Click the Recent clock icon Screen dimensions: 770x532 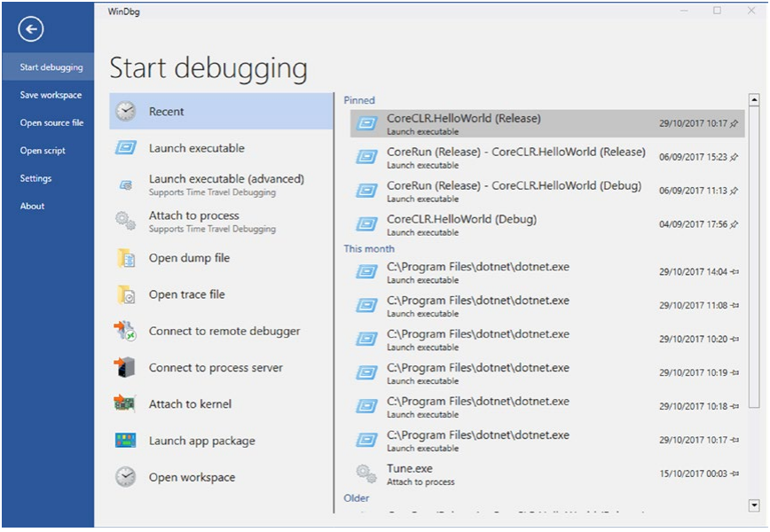pyautogui.click(x=126, y=112)
